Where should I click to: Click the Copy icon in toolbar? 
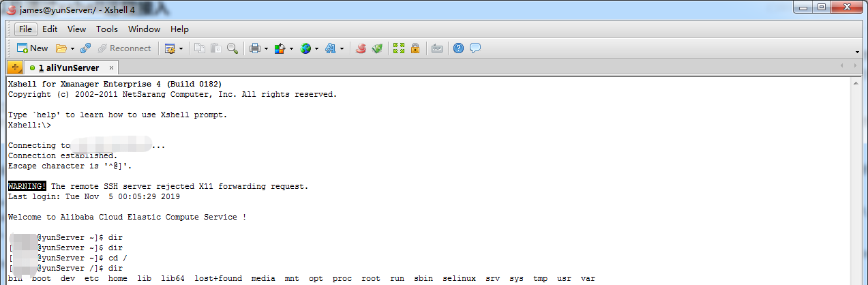(200, 48)
